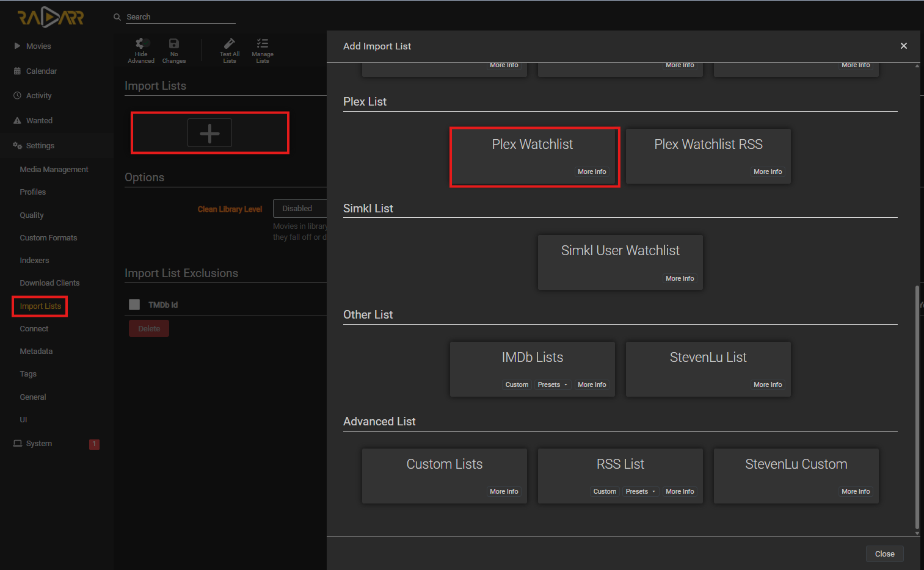Click the Close button in dialog footer
This screenshot has width=924, height=570.
[x=884, y=554]
